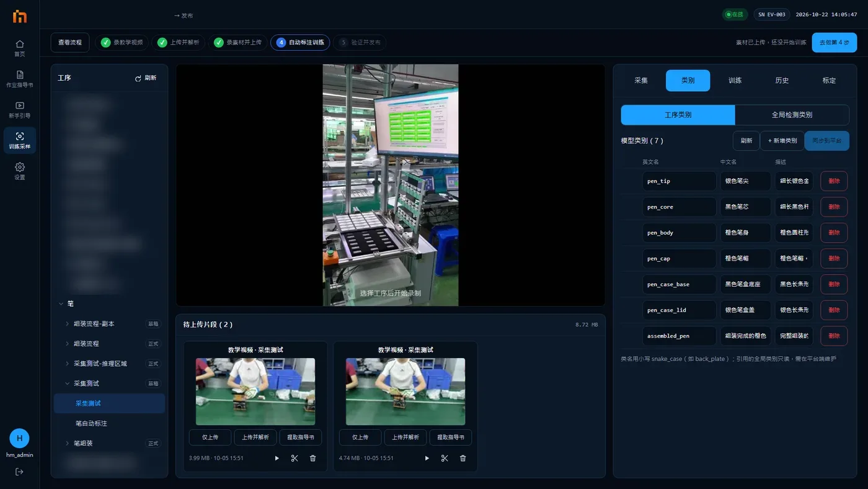Expand 采集测试-推理区域 tree node
The width and height of the screenshot is (868, 489).
click(67, 364)
